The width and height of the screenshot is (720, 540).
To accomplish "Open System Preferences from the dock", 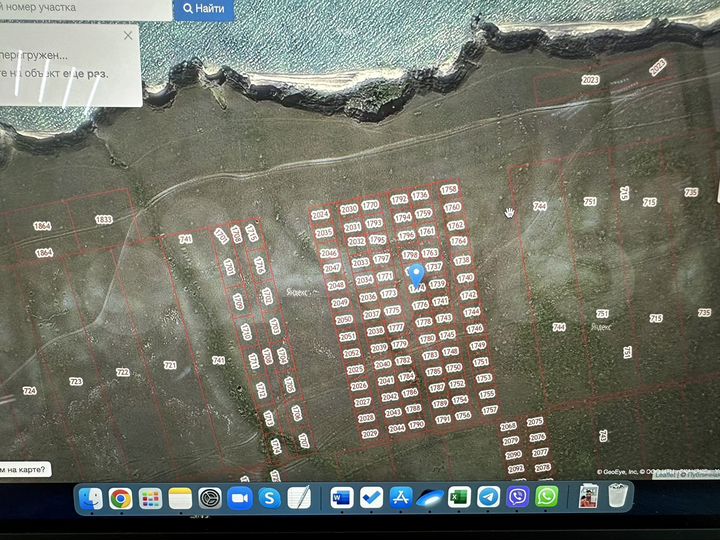I will pos(210,498).
